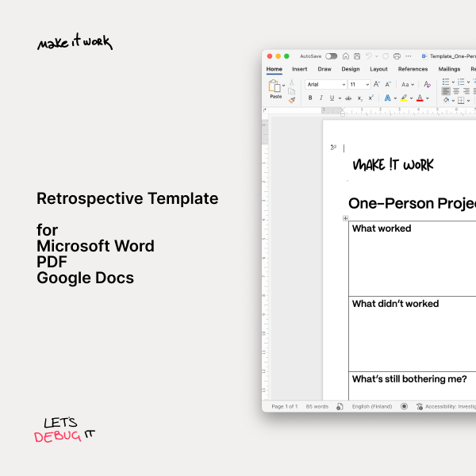Toggle the AutoSave switch

(x=331, y=56)
